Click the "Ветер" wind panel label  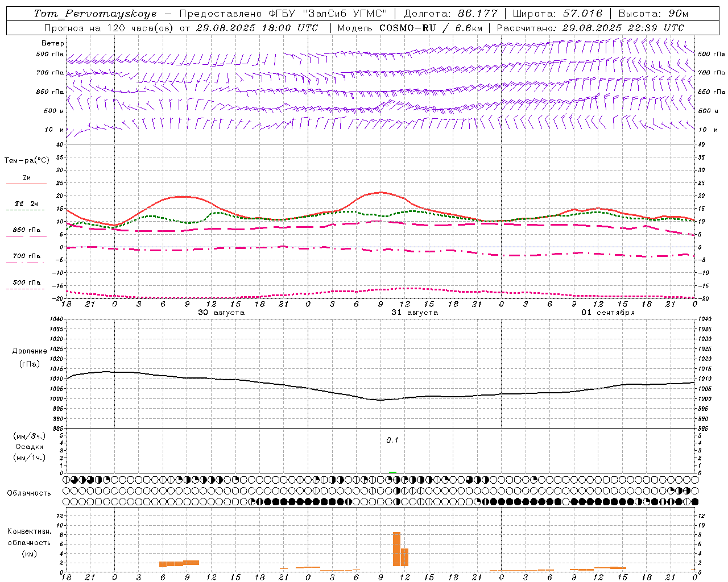(53, 43)
